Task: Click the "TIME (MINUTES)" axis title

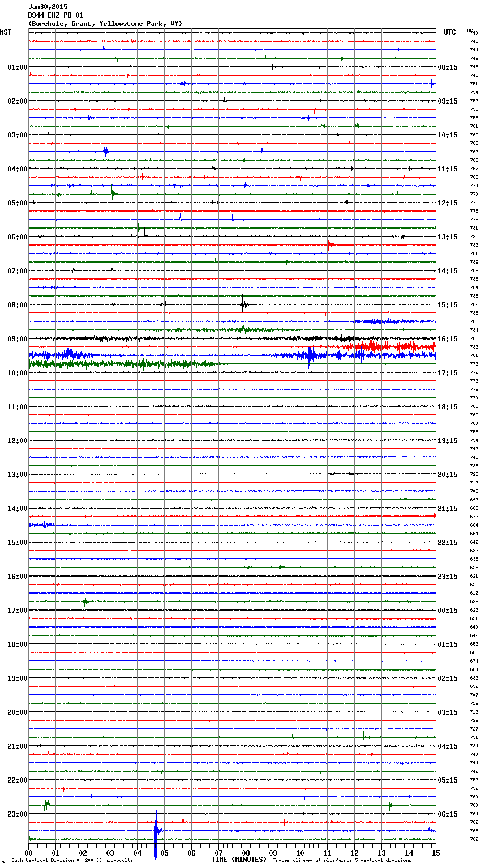Action: 239,860
